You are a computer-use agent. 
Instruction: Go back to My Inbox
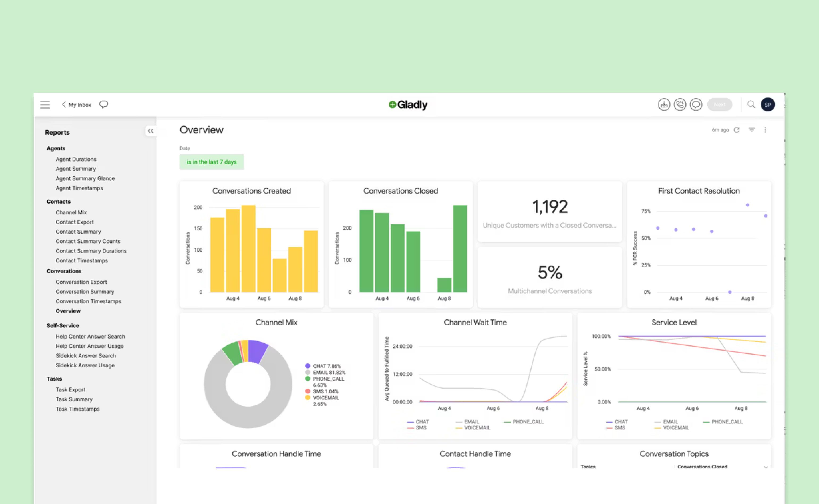77,105
